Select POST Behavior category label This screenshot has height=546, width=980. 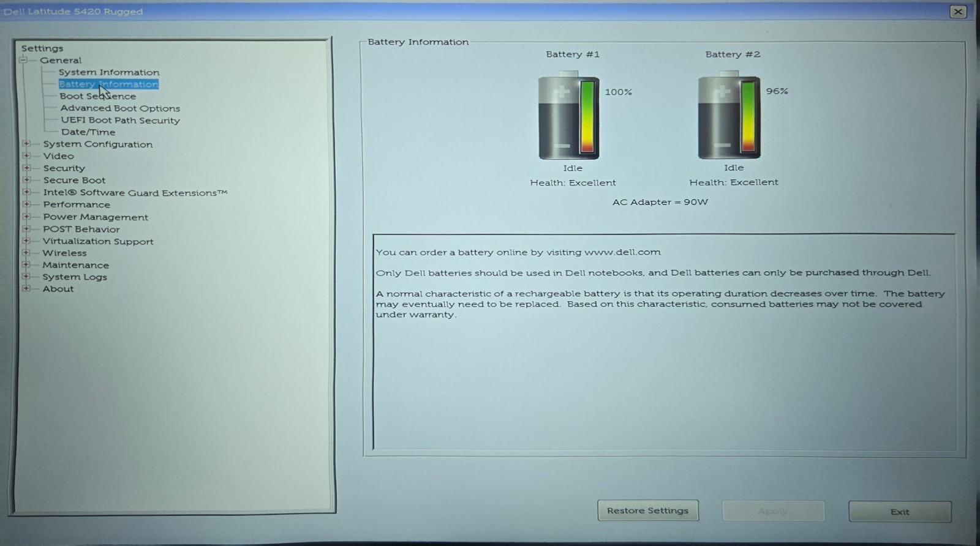click(81, 229)
